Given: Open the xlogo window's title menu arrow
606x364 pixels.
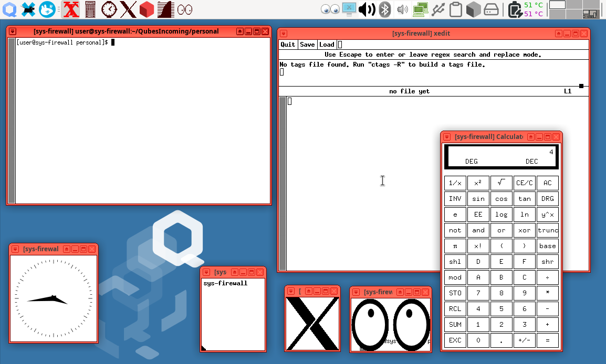Looking at the screenshot, I should click(x=290, y=291).
